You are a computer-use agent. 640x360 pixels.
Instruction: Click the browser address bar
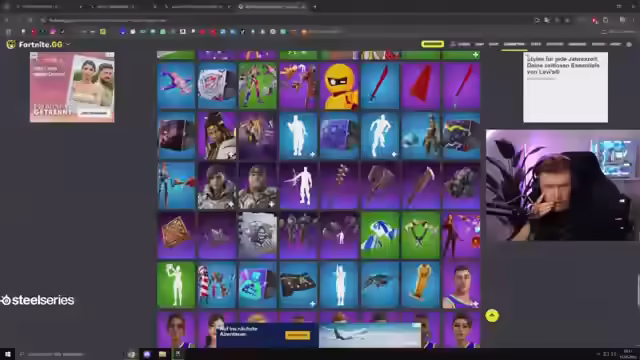coord(286,20)
